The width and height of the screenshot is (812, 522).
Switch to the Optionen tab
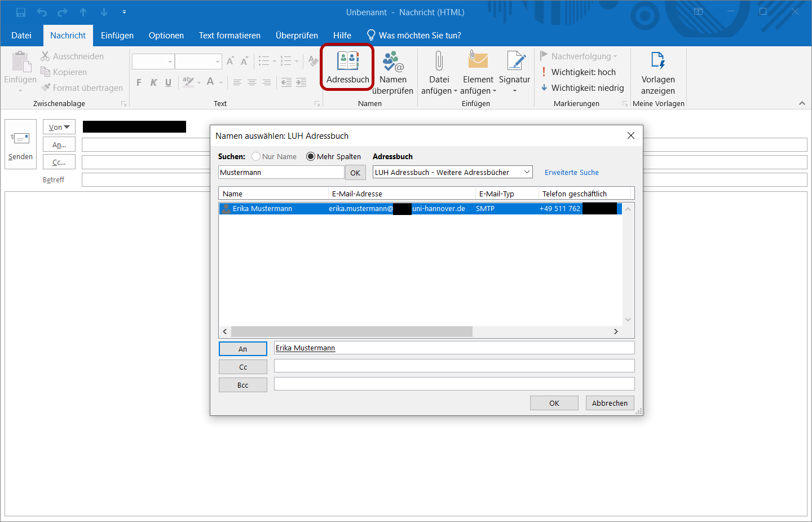click(x=166, y=35)
